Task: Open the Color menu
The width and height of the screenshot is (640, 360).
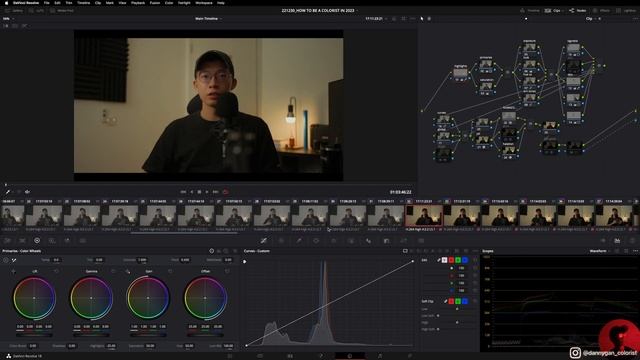Action: tap(169, 3)
